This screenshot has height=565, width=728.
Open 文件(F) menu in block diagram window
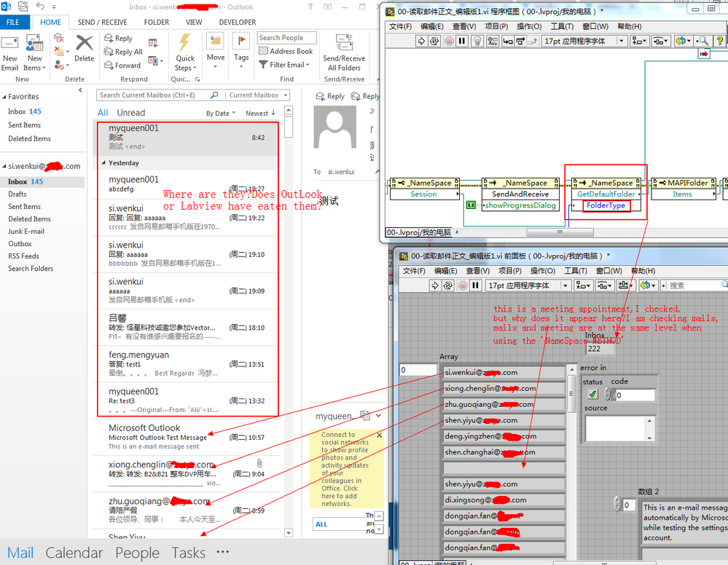pos(400,26)
